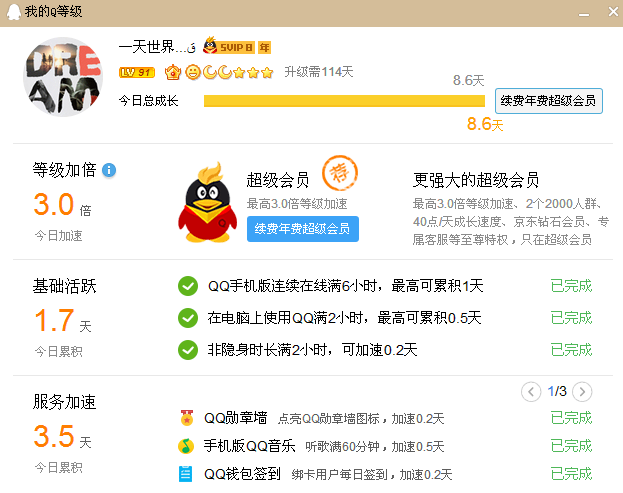Click the second moon level icon

tap(225, 72)
